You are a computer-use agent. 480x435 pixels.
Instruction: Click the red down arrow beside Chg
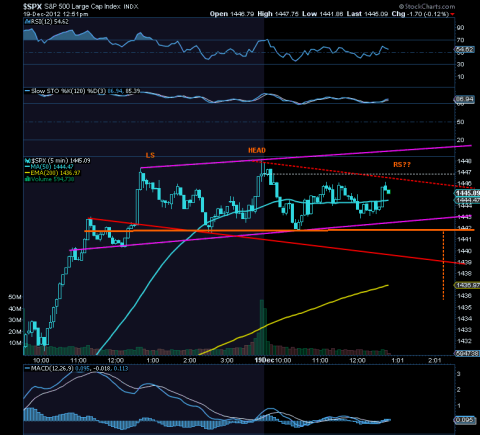(452, 14)
